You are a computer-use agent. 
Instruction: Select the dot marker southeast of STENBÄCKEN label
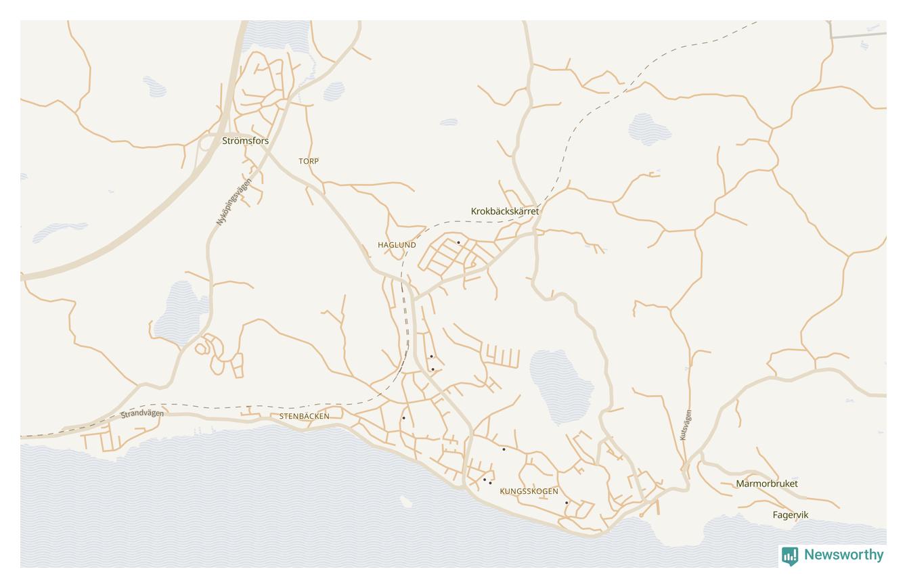(403, 418)
